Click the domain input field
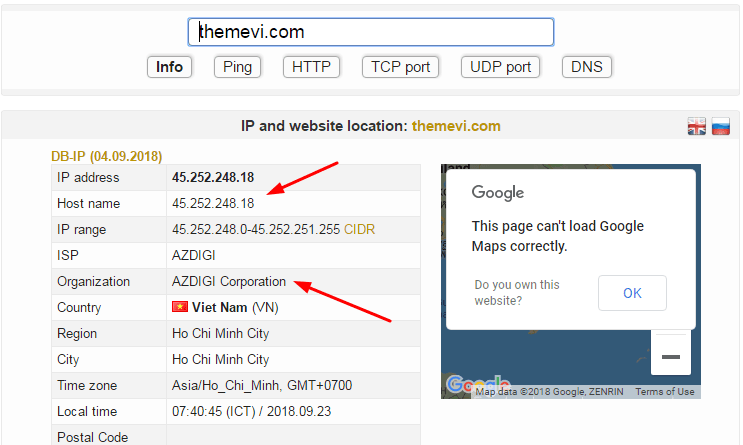 pyautogui.click(x=371, y=32)
